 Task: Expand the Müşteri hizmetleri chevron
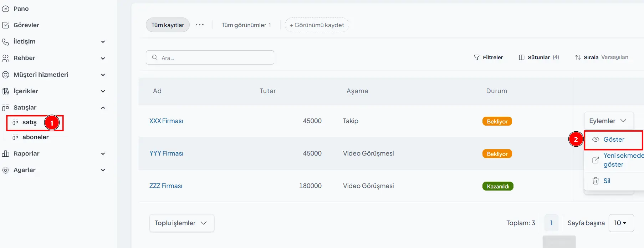coord(103,75)
